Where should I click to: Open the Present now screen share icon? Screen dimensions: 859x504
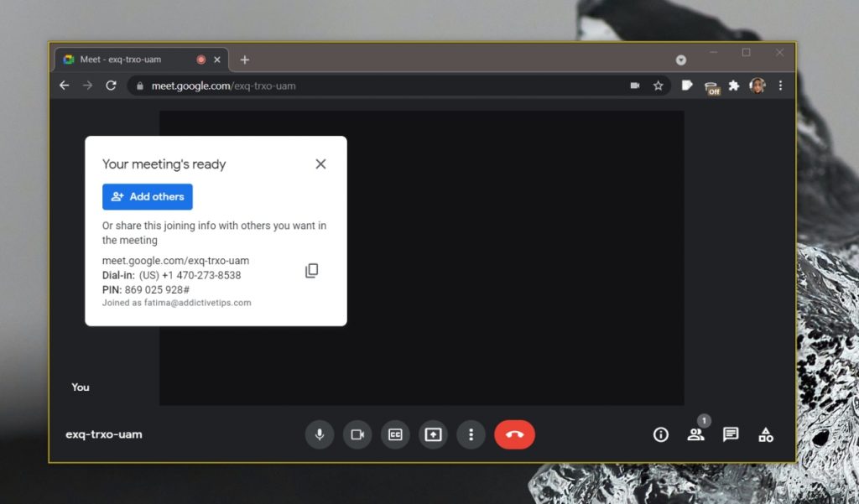click(433, 434)
